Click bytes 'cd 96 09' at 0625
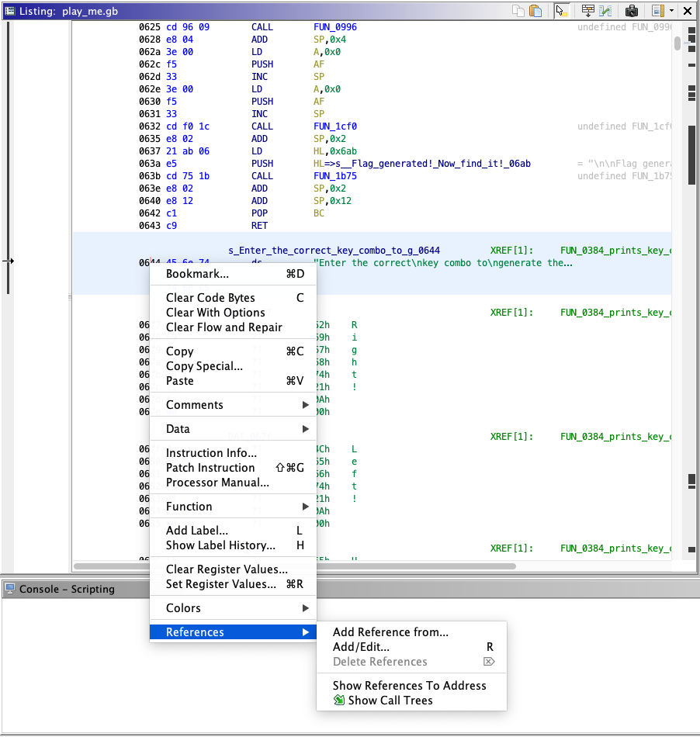 188,27
